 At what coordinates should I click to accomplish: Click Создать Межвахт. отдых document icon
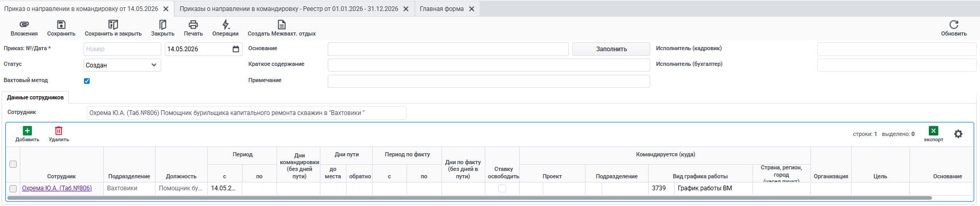[x=282, y=25]
